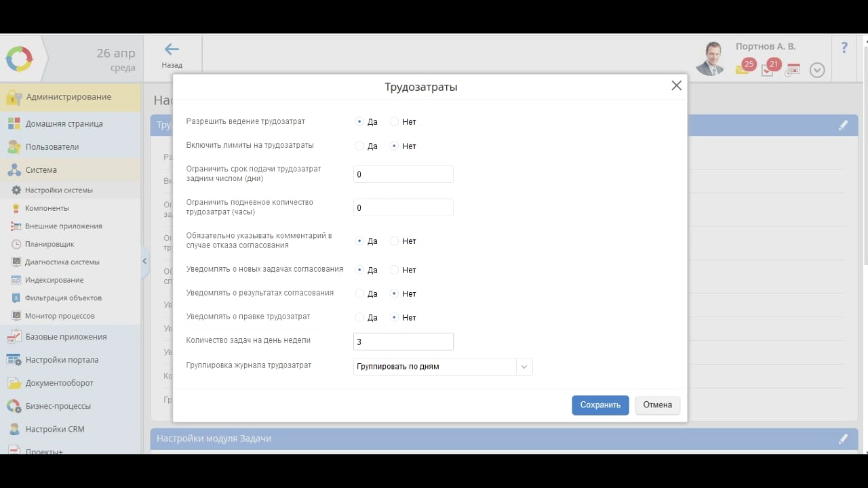This screenshot has width=868, height=488.
Task: Open Внешние приложения item
Action: [x=70, y=226]
